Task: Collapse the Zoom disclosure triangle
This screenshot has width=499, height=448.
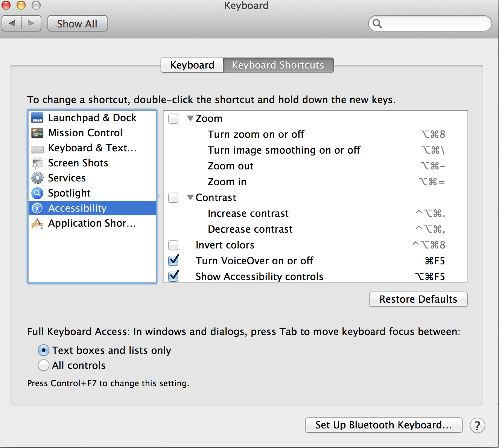Action: [x=190, y=119]
